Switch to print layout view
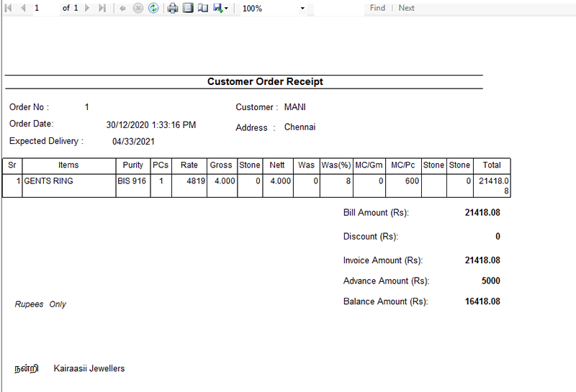The image size is (576, 392). pyautogui.click(x=188, y=8)
